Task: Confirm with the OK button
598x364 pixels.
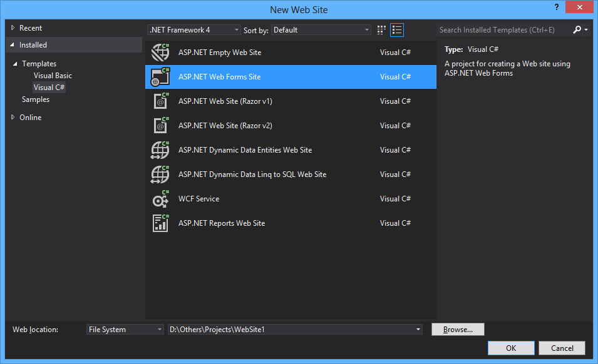Action: [511, 348]
